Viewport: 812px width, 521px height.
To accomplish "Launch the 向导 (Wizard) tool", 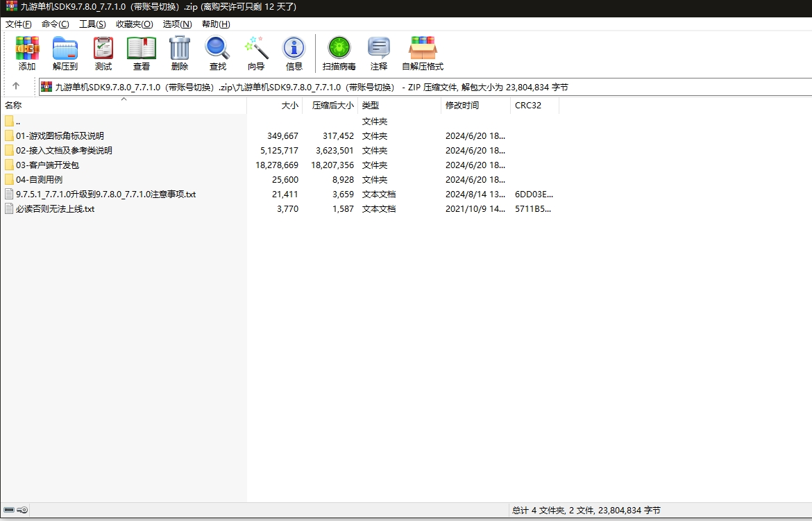I will point(256,53).
